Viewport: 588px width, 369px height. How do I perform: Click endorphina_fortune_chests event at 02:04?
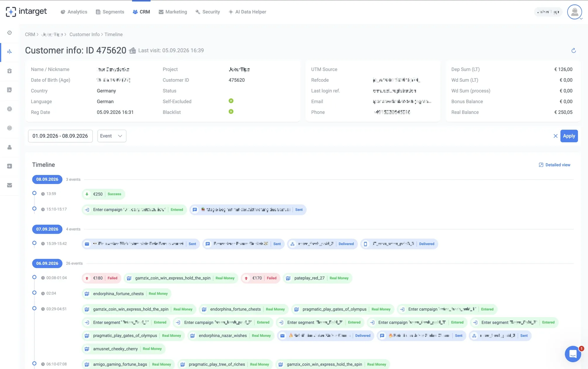coord(126,294)
